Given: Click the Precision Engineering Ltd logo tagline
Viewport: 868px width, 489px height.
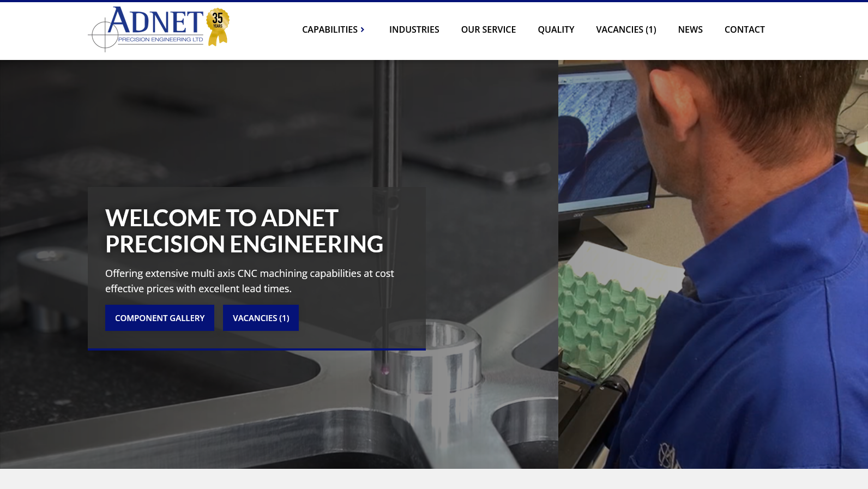Looking at the screenshot, I should tap(160, 39).
